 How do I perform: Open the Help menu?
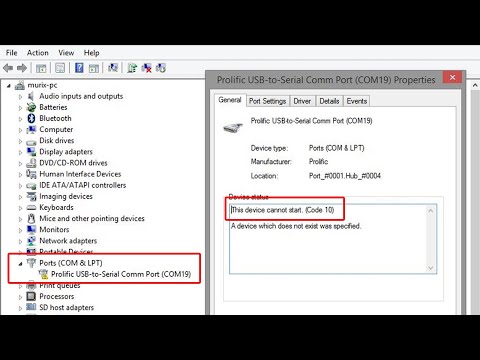click(91, 53)
